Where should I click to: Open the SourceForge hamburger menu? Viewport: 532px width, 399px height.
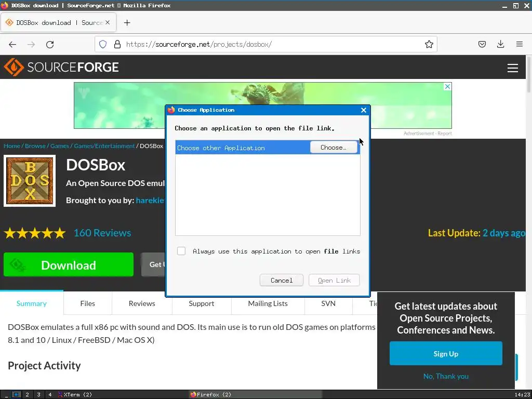coord(512,68)
